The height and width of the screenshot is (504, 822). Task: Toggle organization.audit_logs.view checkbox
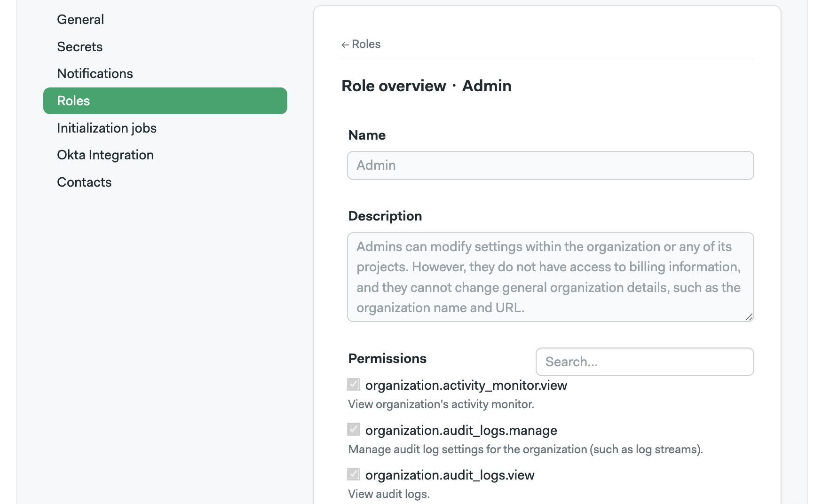(x=354, y=474)
